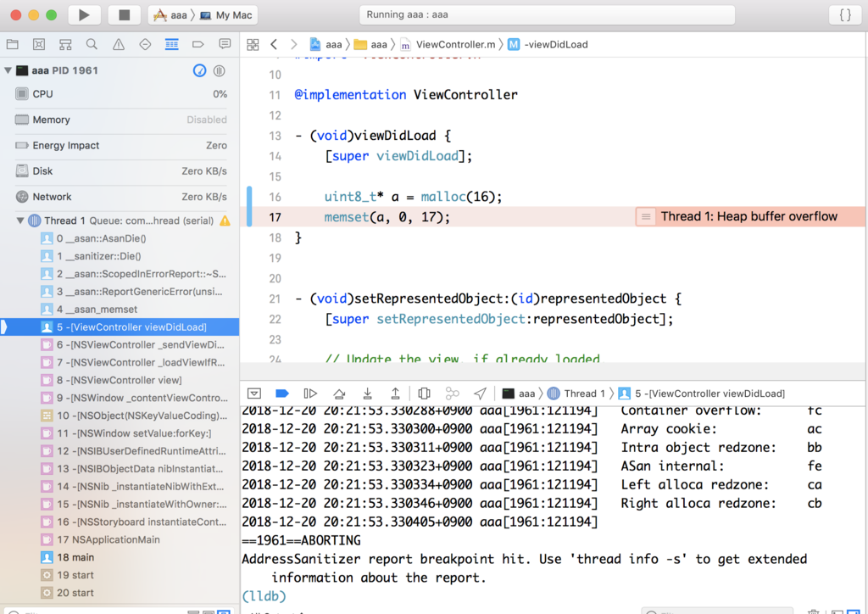Collapse the Thread 1 disclosure triangle

(x=20, y=220)
